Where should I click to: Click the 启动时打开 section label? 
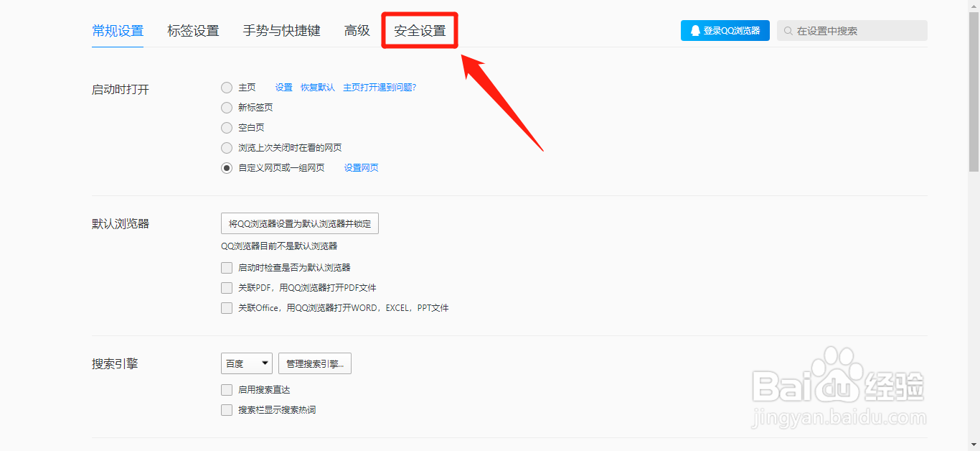121,90
